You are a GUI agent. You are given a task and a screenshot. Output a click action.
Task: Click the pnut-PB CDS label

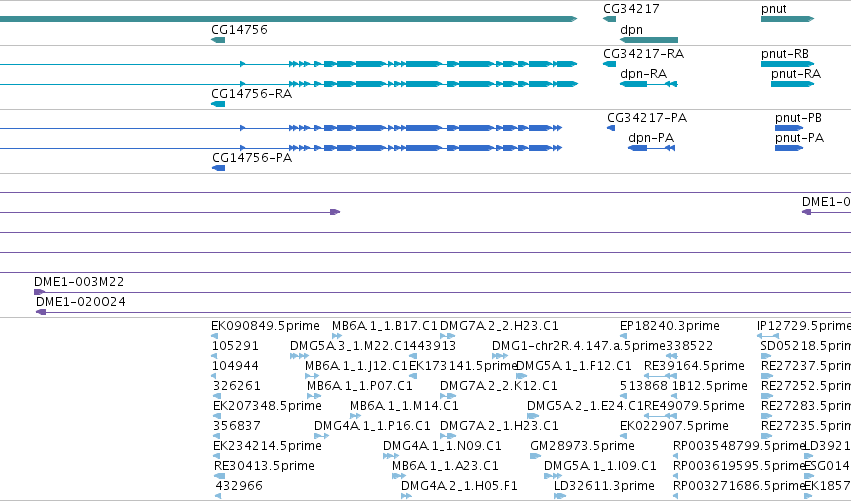798,118
